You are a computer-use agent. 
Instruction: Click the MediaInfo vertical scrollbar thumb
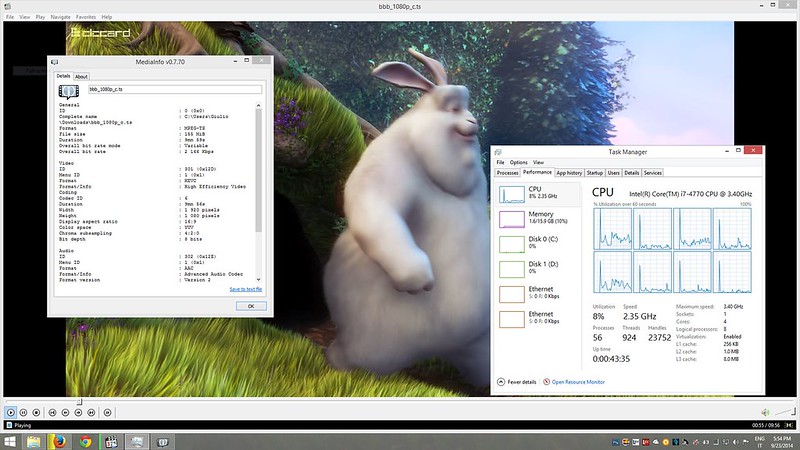[x=258, y=170]
